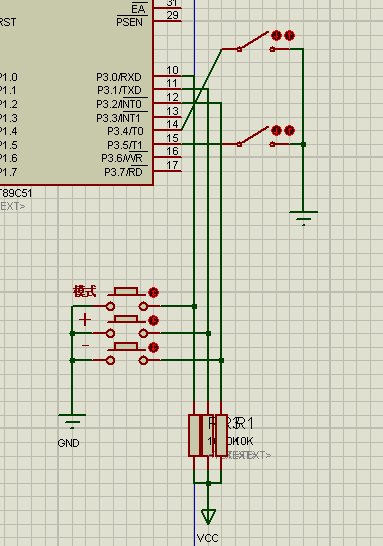Click pin 17 of P3.7/RD

click(x=167, y=171)
